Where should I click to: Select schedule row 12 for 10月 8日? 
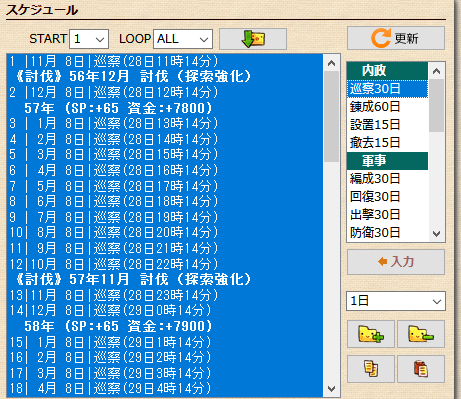tap(165, 264)
